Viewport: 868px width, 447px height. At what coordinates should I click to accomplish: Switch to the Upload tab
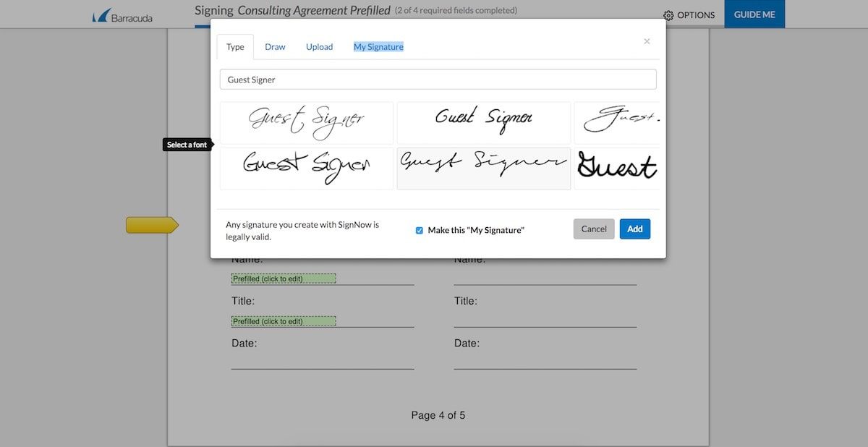click(x=319, y=47)
